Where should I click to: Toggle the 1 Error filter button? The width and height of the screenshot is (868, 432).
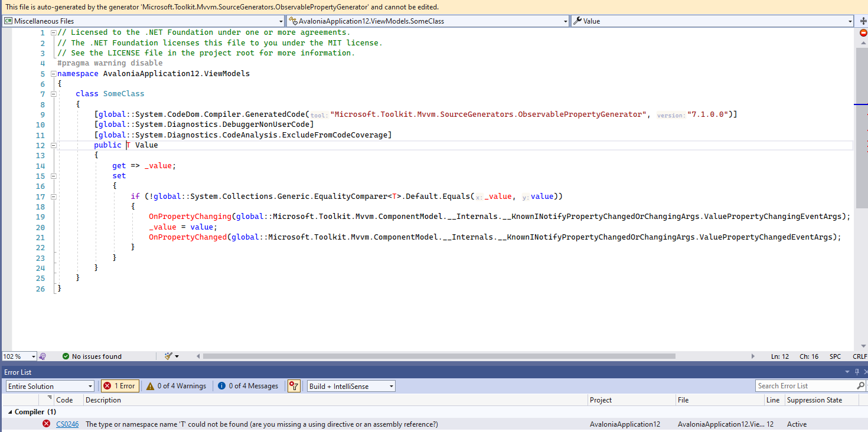pyautogui.click(x=120, y=386)
